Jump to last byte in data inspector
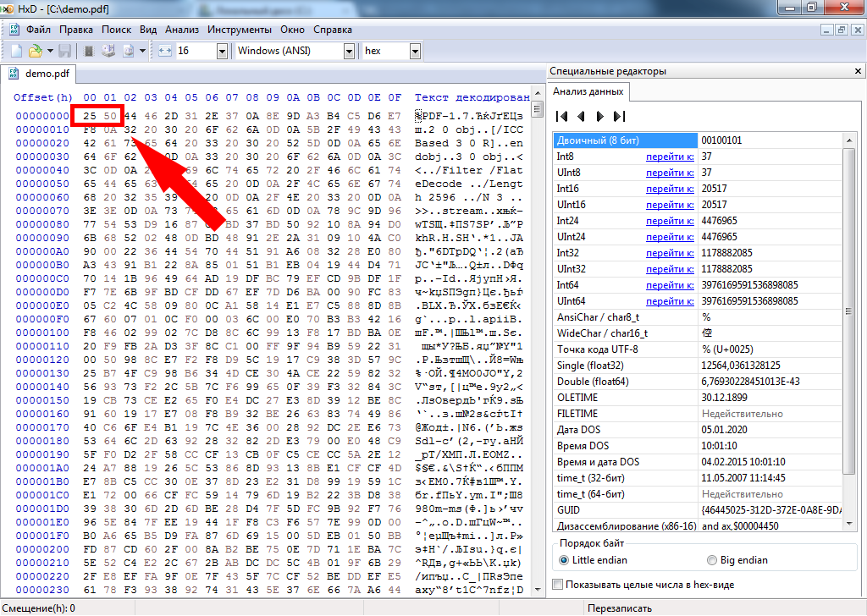Screen dimensions: 867x616 (619, 116)
